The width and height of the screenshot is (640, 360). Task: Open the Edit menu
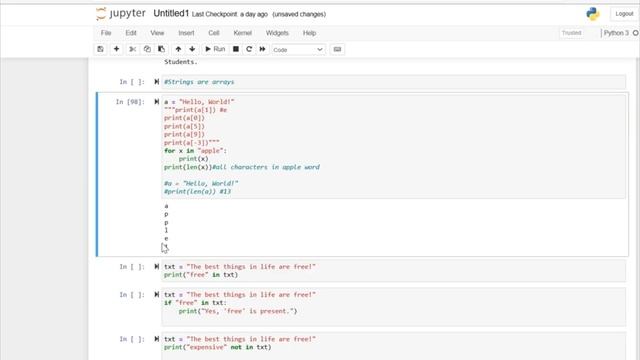[131, 33]
